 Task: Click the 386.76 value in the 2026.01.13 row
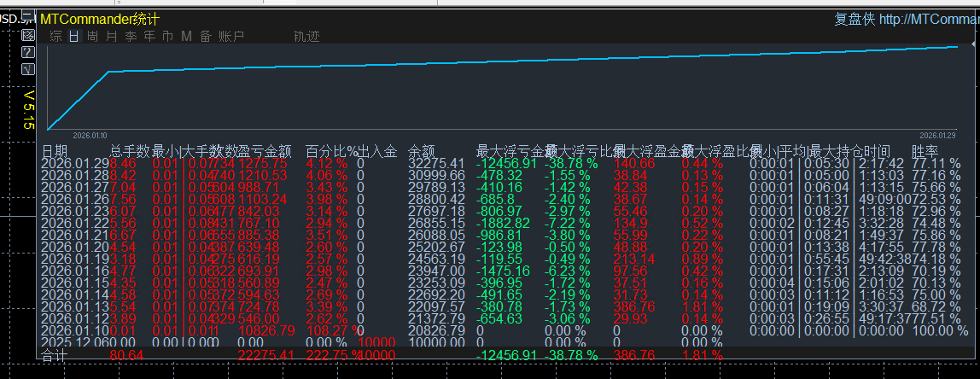point(634,306)
